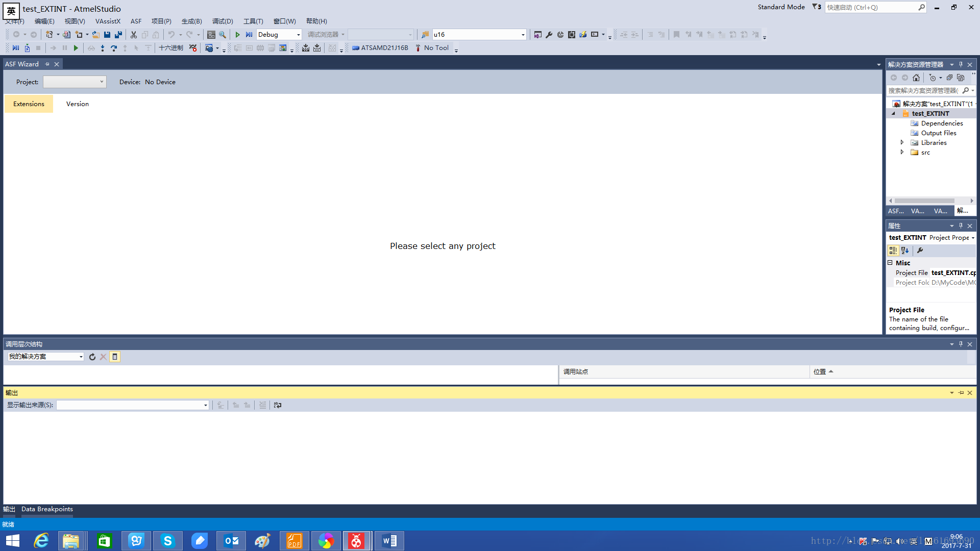
Task: Click the ATSAMD21J16B device chip button
Action: [380, 48]
